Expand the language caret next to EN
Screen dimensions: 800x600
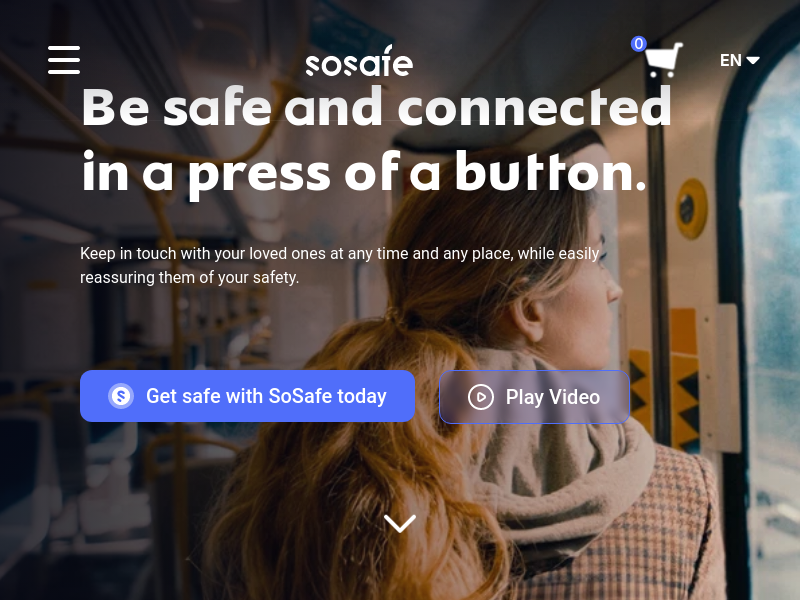pyautogui.click(x=753, y=60)
